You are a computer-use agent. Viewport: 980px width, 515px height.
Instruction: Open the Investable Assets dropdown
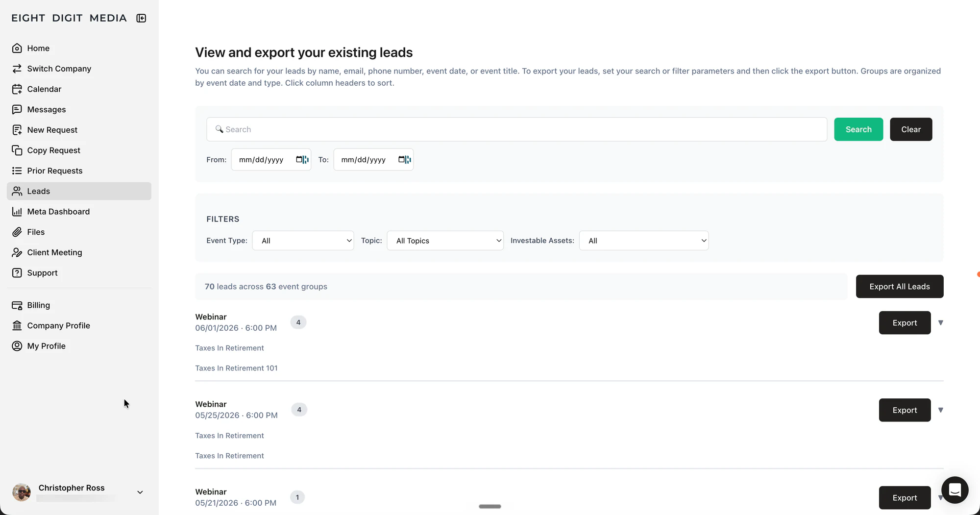pyautogui.click(x=644, y=241)
